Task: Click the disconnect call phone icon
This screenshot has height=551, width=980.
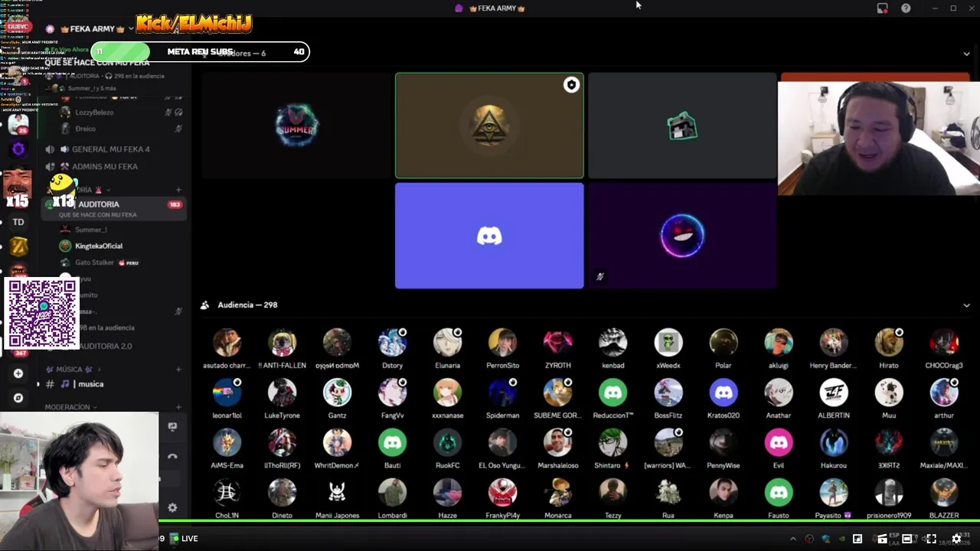Action: (172, 457)
